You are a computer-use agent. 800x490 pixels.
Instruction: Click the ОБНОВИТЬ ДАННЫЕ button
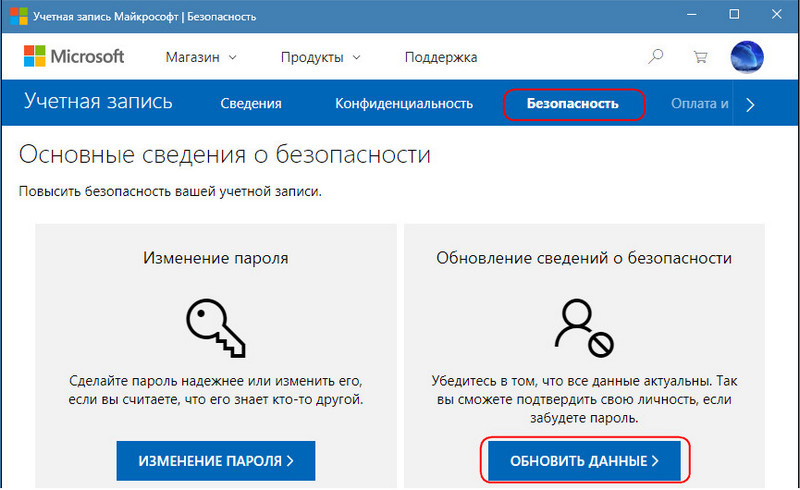[x=585, y=461]
